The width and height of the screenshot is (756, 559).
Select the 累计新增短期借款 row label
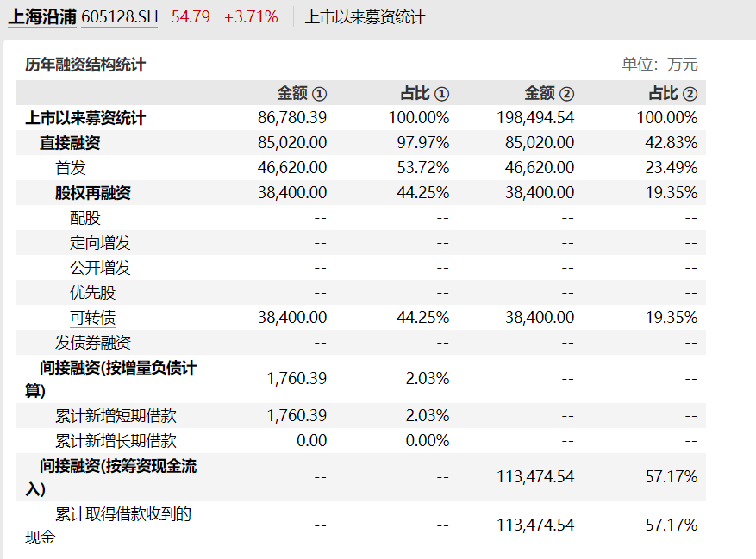pyautogui.click(x=116, y=416)
